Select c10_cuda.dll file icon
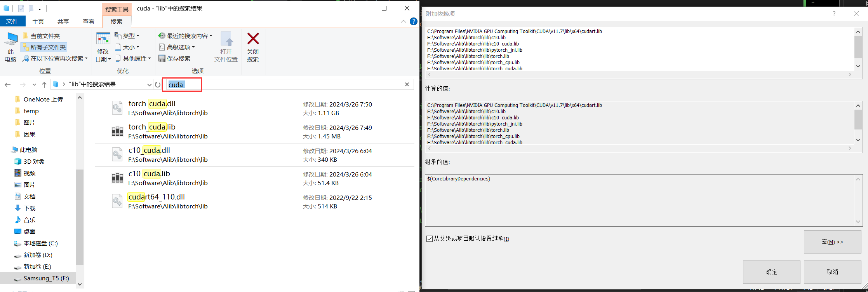 117,154
